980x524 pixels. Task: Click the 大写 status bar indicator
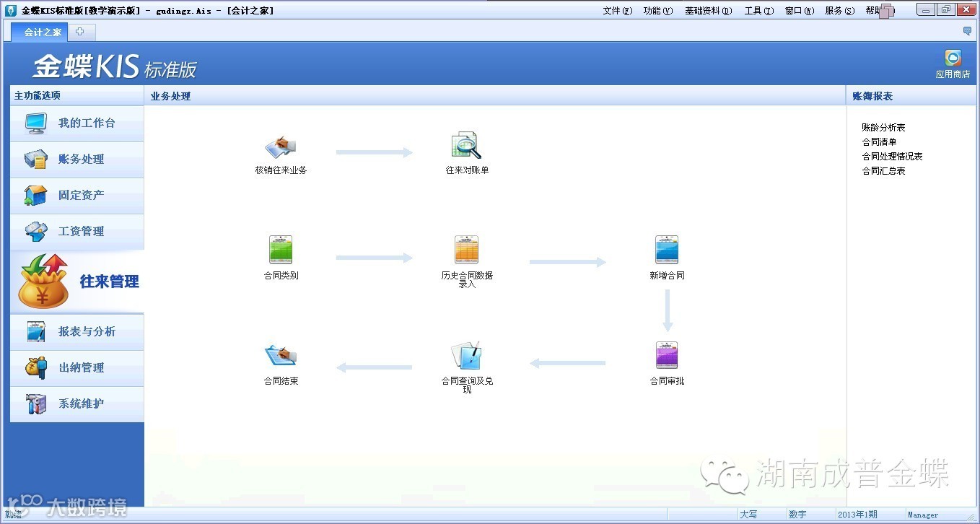(x=748, y=515)
